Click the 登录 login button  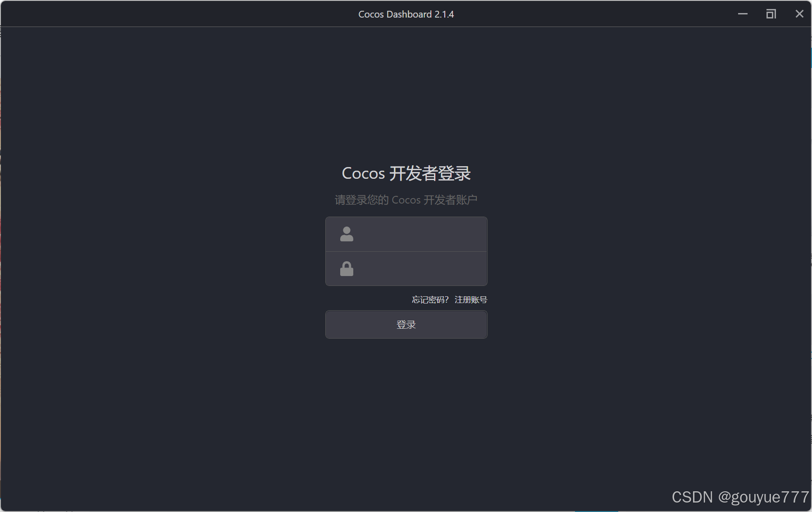pyautogui.click(x=406, y=324)
